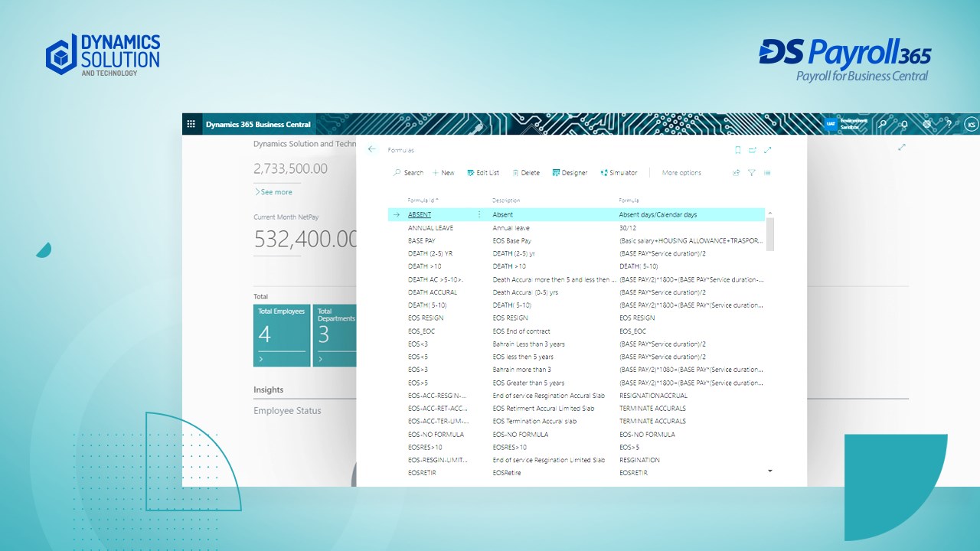
Task: Click 'TERMINATE ACCURALS' formula for EOS-ACC-RET-ACC
Action: [652, 409]
